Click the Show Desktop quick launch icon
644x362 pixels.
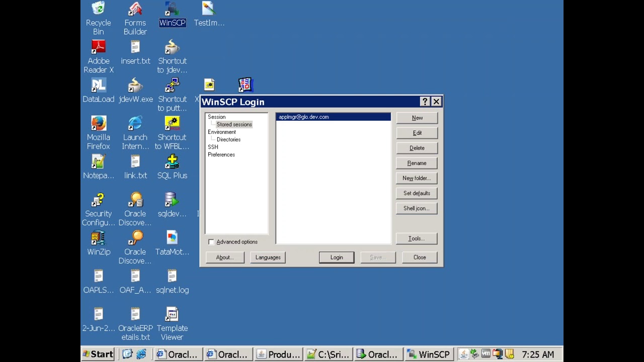coord(128,354)
